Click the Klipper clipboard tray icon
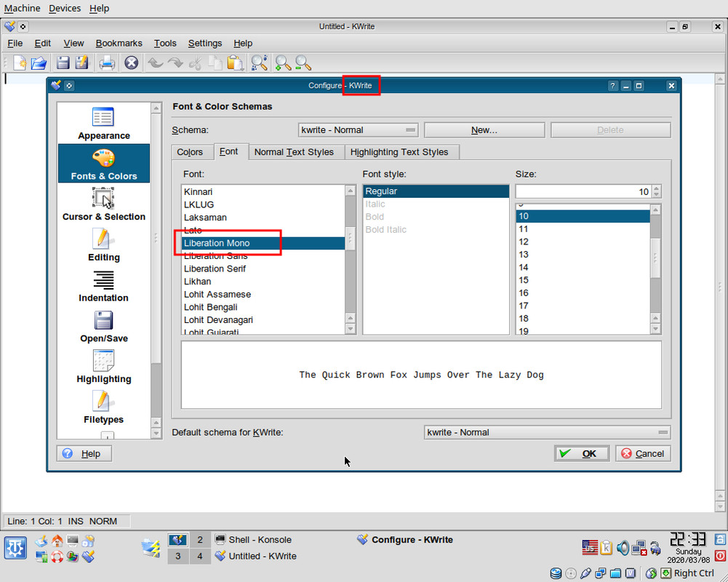Screen dimensions: 728x582 [606, 548]
